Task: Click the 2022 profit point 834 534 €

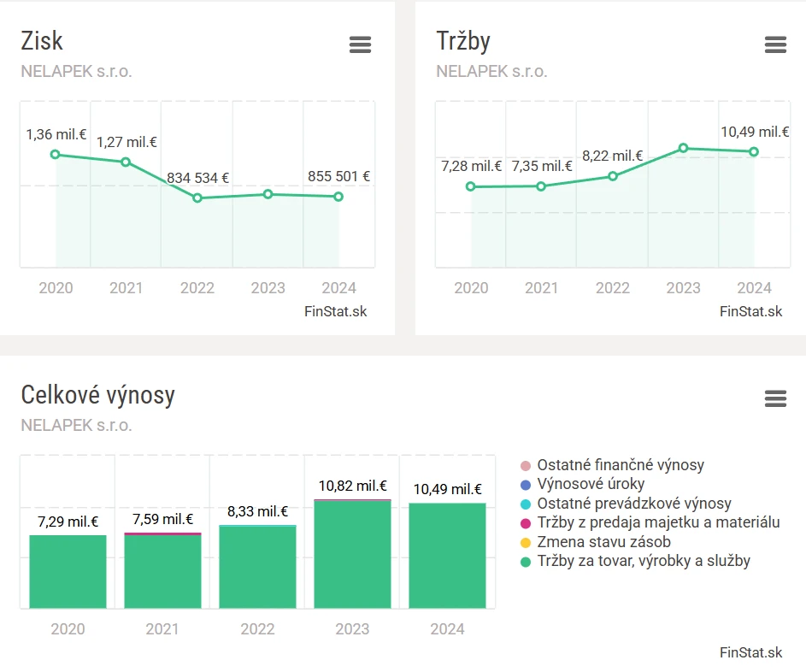Action: coord(197,198)
